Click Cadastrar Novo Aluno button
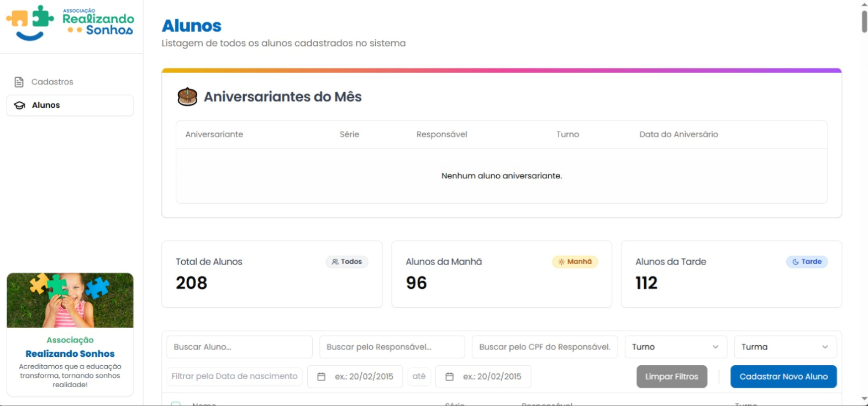Screen dimensions: 868x406 [x=783, y=377]
